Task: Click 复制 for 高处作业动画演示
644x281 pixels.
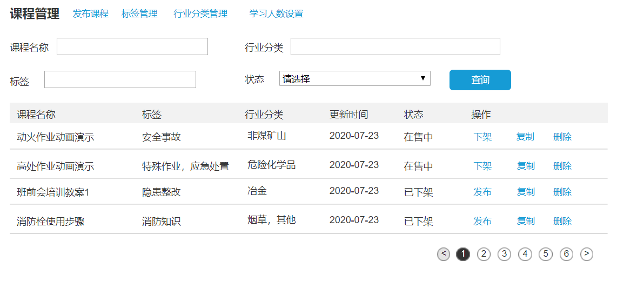Action: 525,166
